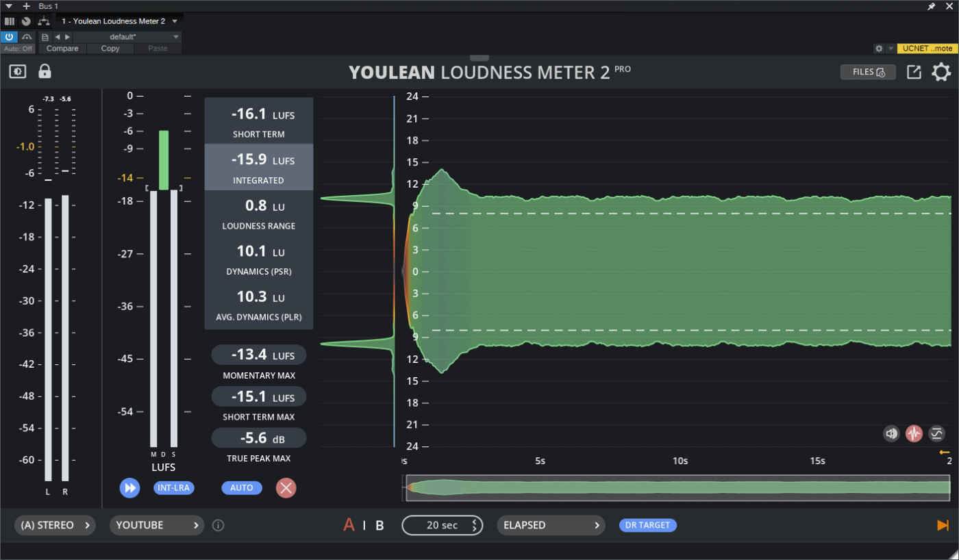
Task: Click the export/pop-out icon
Action: [914, 72]
